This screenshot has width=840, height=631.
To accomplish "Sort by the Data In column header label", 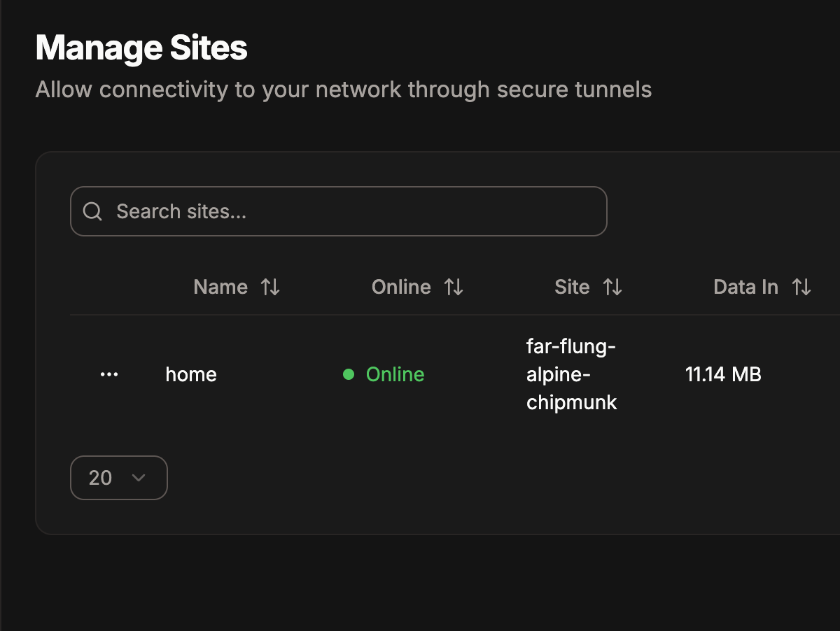I will click(x=745, y=287).
